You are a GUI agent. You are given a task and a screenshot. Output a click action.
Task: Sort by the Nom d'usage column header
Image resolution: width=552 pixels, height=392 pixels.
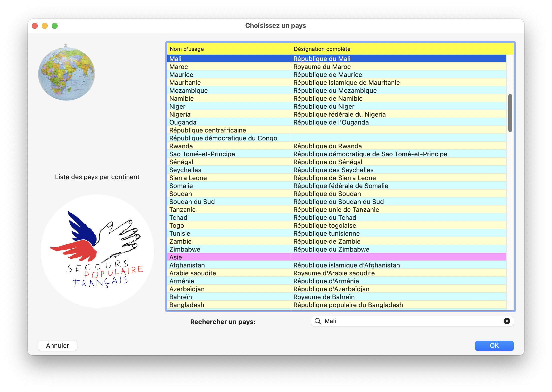229,49
